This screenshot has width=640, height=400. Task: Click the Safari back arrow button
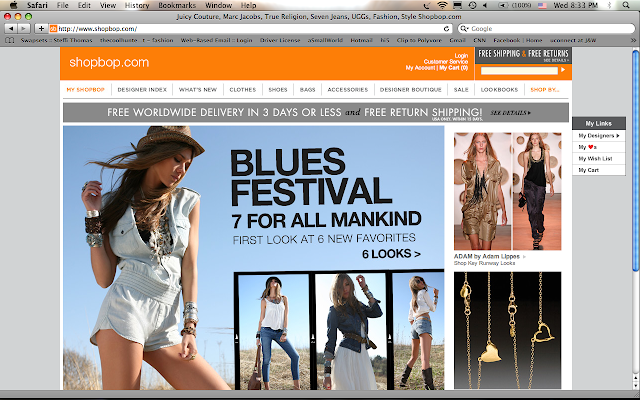(11, 29)
